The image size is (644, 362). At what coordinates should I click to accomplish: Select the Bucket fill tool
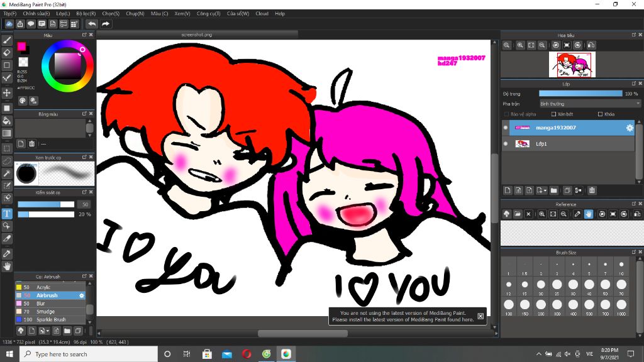pyautogui.click(x=6, y=121)
